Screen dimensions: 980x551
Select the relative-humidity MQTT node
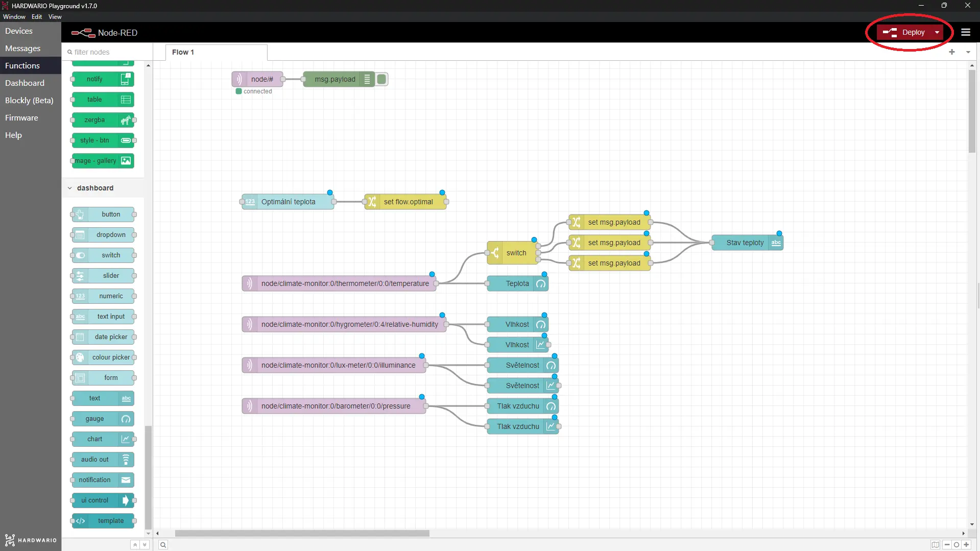344,324
